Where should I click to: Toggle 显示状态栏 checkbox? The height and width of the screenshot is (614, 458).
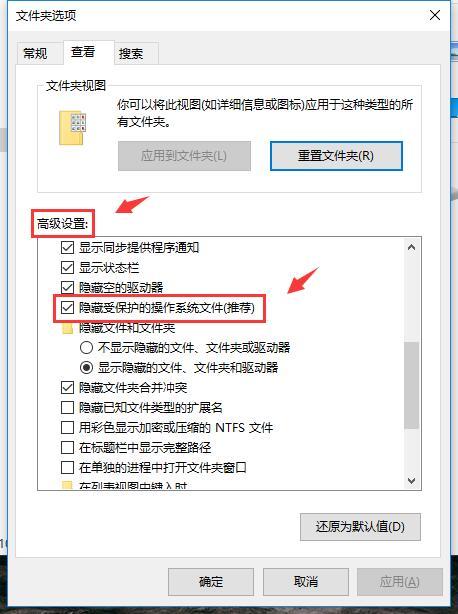tap(67, 267)
